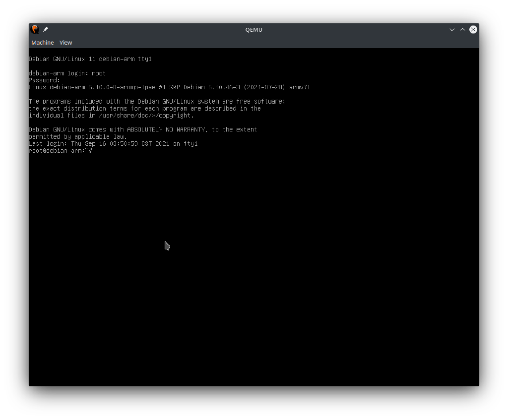508x420 pixels.
Task: Click the root@debian-arm shell prompt line
Action: click(x=60, y=150)
